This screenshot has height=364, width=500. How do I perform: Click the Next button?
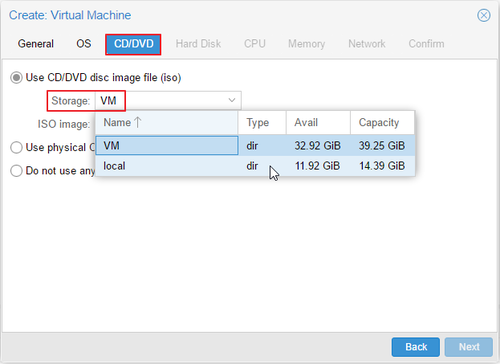(469, 347)
